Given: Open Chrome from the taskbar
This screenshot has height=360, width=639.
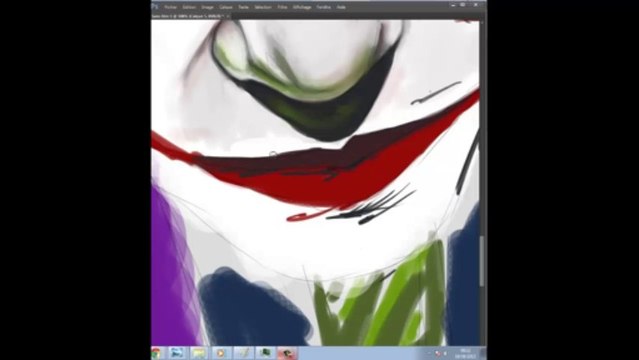Looking at the screenshot, I should point(156,353).
